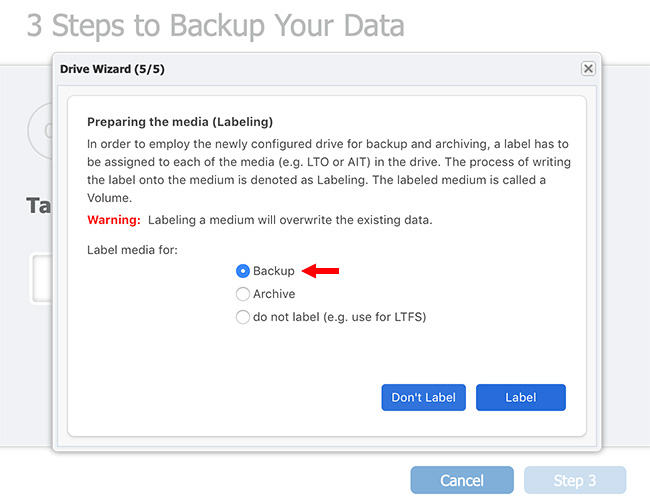Click the Label media for text
This screenshot has height=504, width=650.
pos(132,250)
